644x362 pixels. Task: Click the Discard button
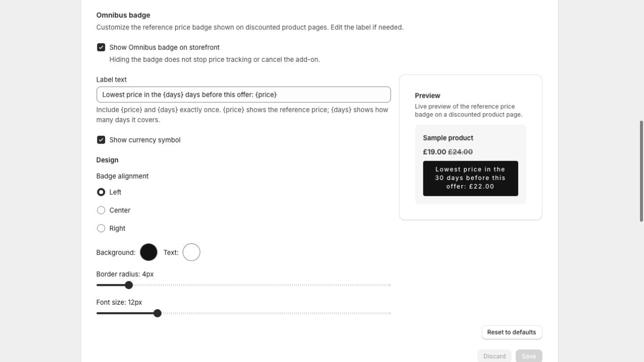[494, 356]
